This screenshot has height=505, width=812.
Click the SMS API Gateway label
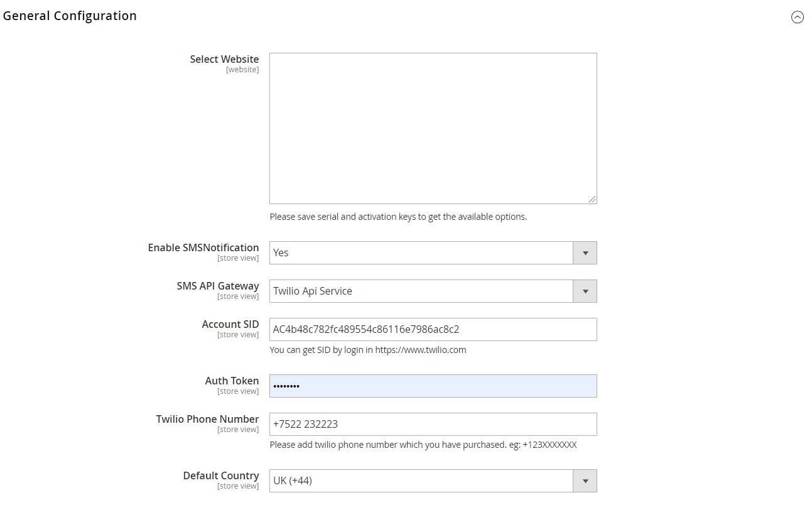[x=218, y=286]
